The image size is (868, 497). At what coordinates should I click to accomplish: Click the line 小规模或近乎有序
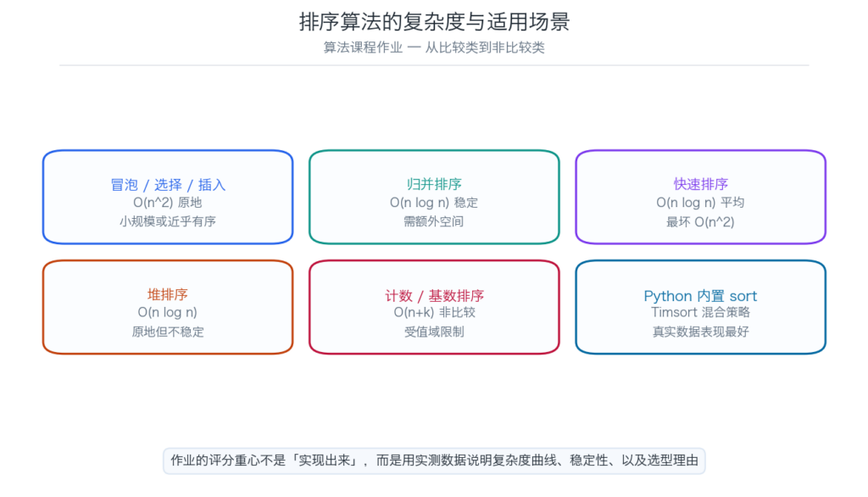168,221
